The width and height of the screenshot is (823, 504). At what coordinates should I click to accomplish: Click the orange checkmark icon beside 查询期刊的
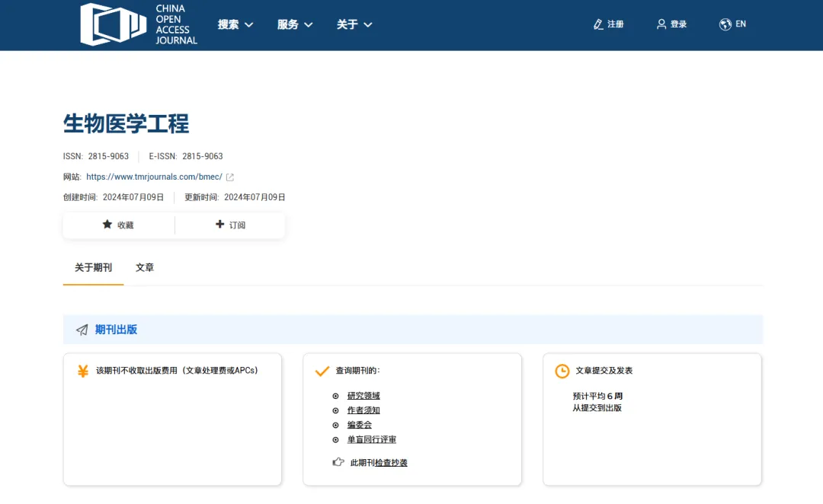[322, 372]
